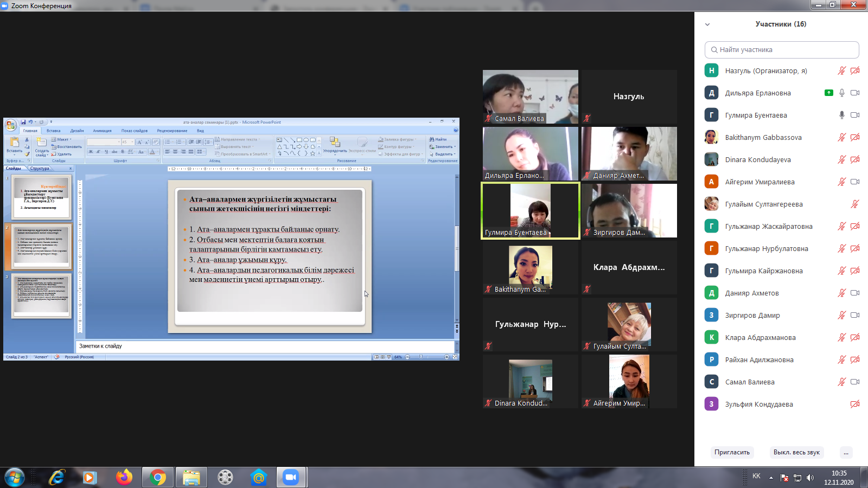Toggle Самал Валиева's muted microphone

[841, 382]
